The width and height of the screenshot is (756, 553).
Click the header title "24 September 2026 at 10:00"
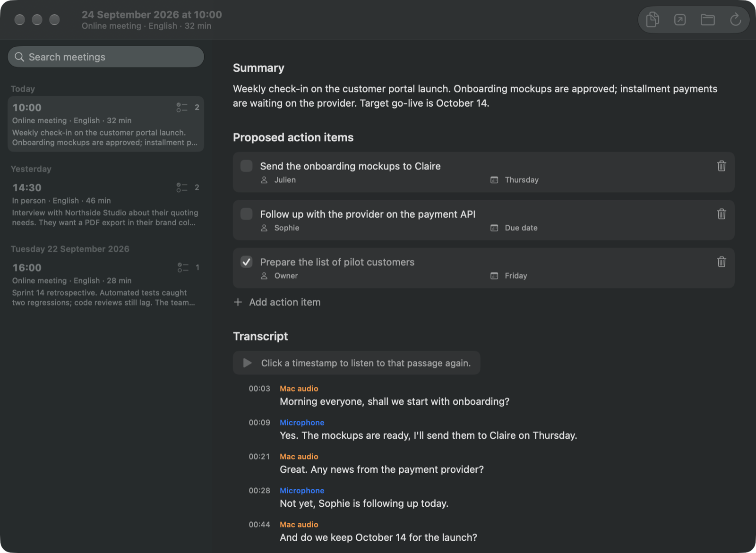[152, 15]
